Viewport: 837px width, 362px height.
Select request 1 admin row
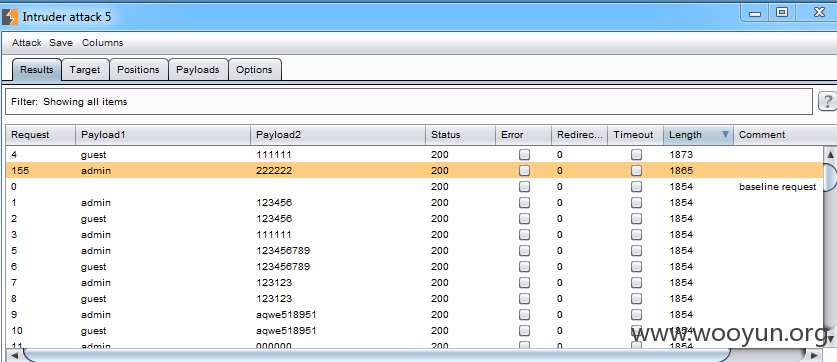414,203
